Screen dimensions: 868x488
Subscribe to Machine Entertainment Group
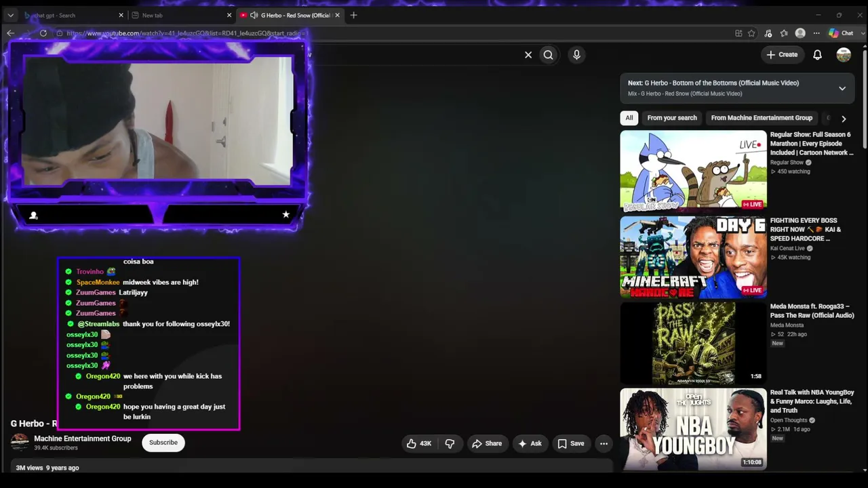(163, 443)
